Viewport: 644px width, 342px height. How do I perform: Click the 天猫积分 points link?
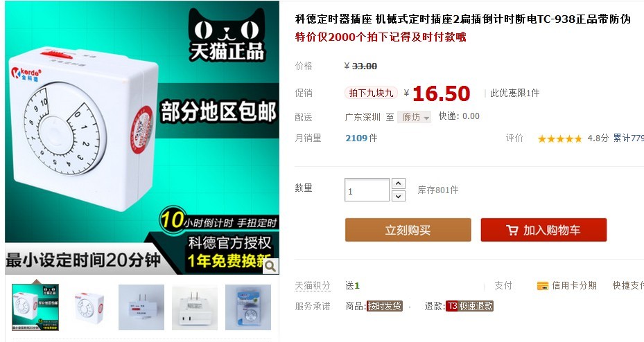click(313, 285)
